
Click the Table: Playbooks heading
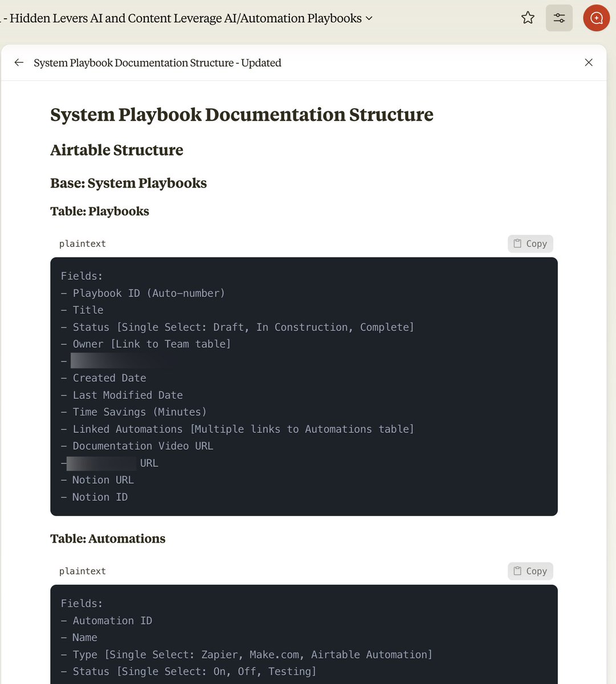click(x=100, y=211)
